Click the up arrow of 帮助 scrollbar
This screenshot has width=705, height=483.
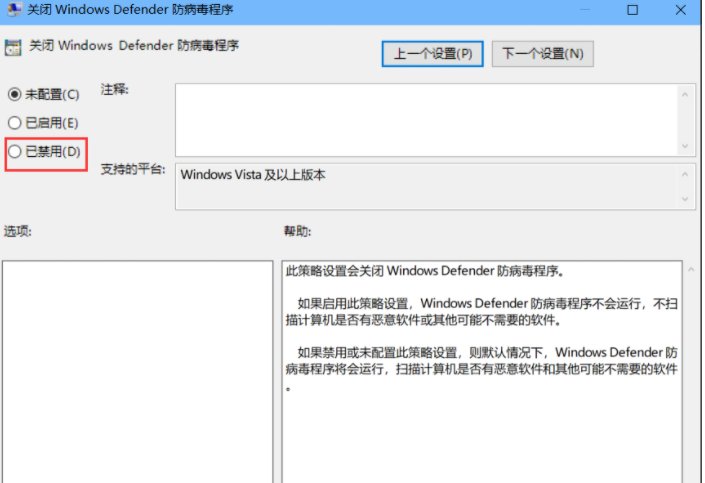click(691, 270)
